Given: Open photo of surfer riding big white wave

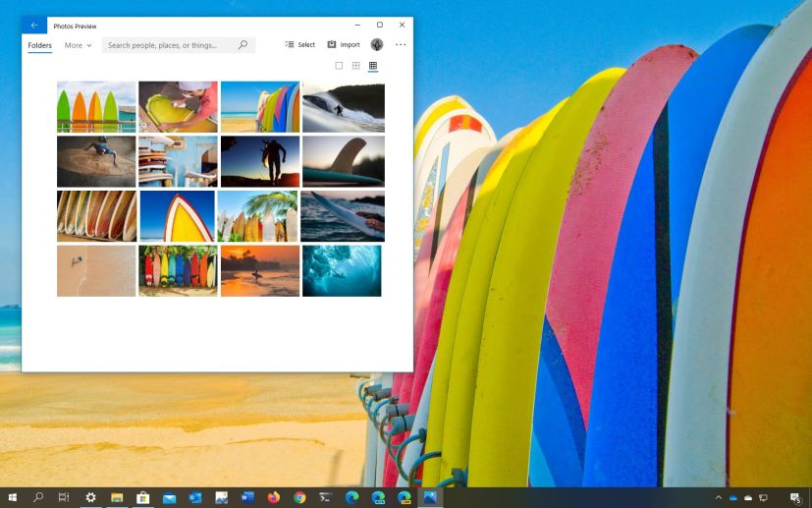Looking at the screenshot, I should (344, 107).
